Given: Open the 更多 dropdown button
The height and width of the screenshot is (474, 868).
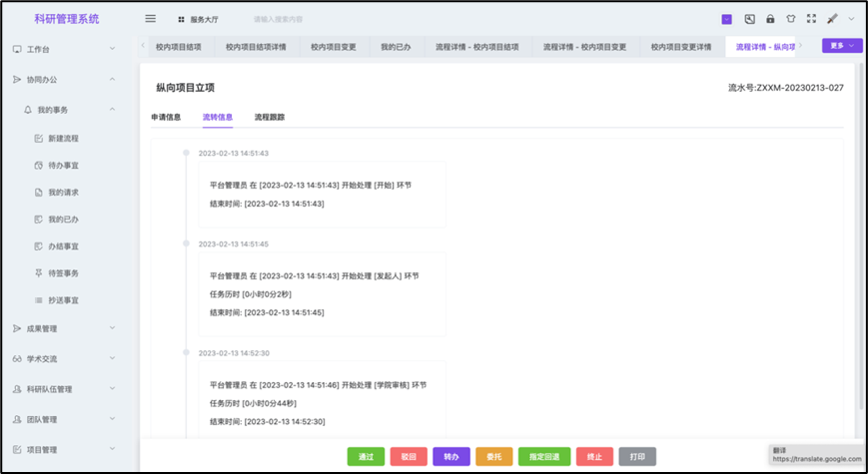Looking at the screenshot, I should click(842, 46).
